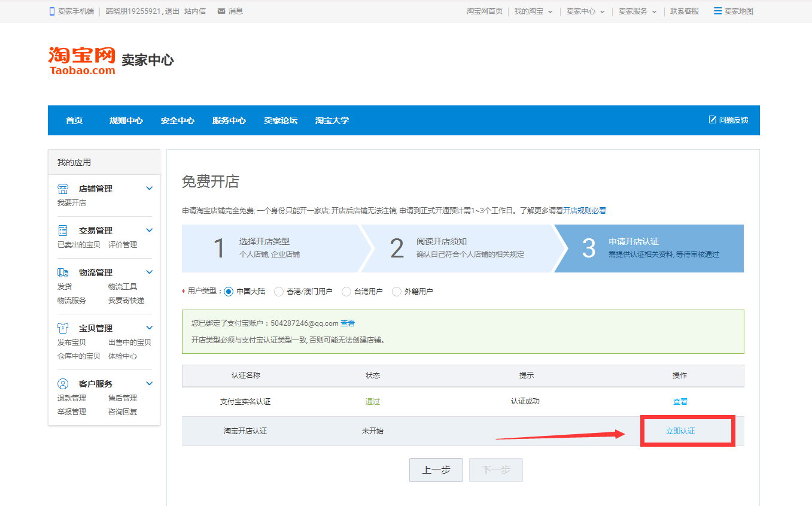
Task: Open 淘宝大学 navigation item
Action: click(x=332, y=120)
